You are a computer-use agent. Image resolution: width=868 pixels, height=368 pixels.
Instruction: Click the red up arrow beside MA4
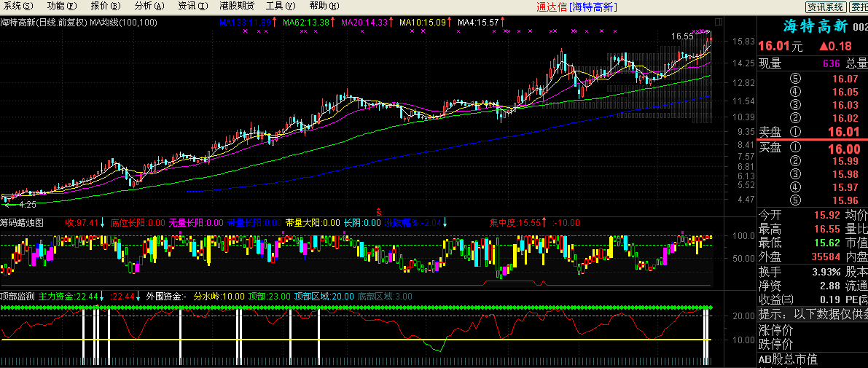pyautogui.click(x=502, y=23)
